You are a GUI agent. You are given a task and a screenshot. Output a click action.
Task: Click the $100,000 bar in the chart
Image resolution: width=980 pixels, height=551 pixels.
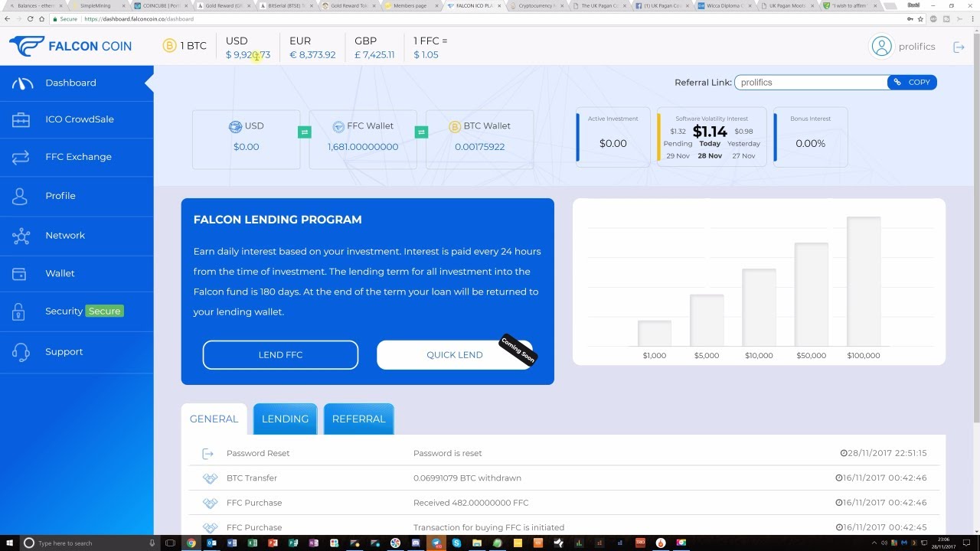863,282
